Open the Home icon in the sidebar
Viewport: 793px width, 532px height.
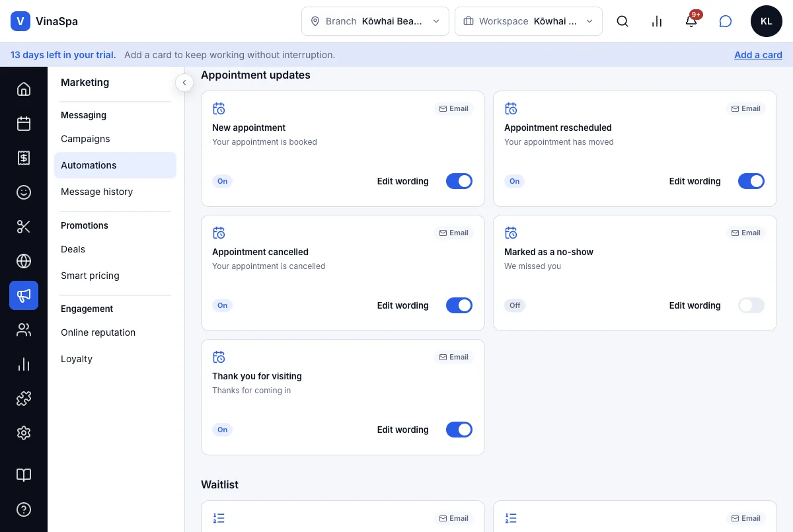pos(24,89)
